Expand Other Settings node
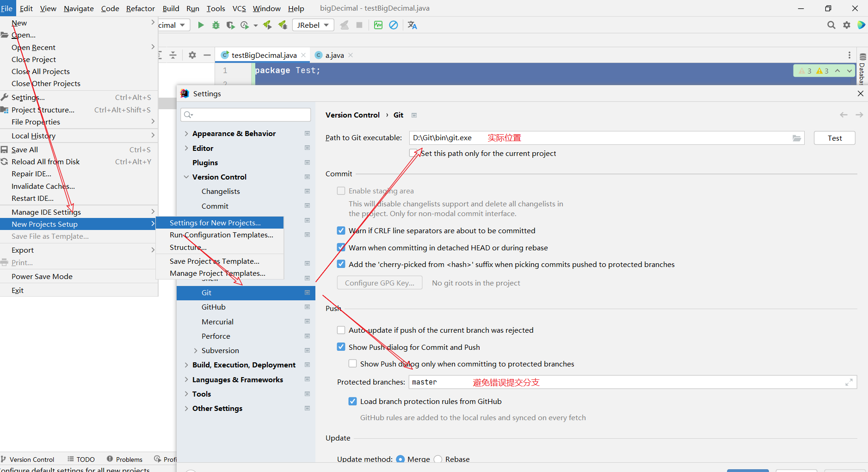The width and height of the screenshot is (868, 472). tap(186, 408)
